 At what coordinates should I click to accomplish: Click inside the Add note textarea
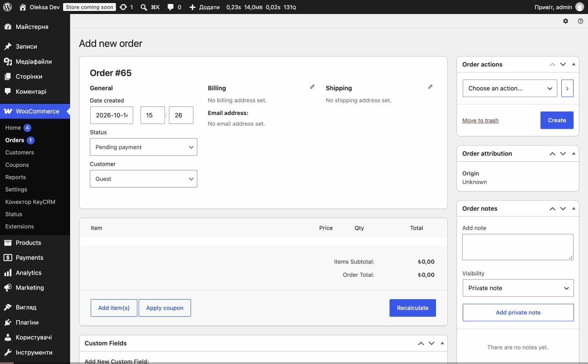pyautogui.click(x=518, y=247)
